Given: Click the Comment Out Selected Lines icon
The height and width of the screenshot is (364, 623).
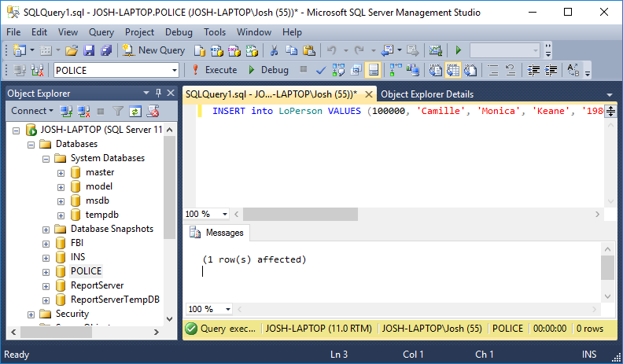Looking at the screenshot, I should [493, 70].
